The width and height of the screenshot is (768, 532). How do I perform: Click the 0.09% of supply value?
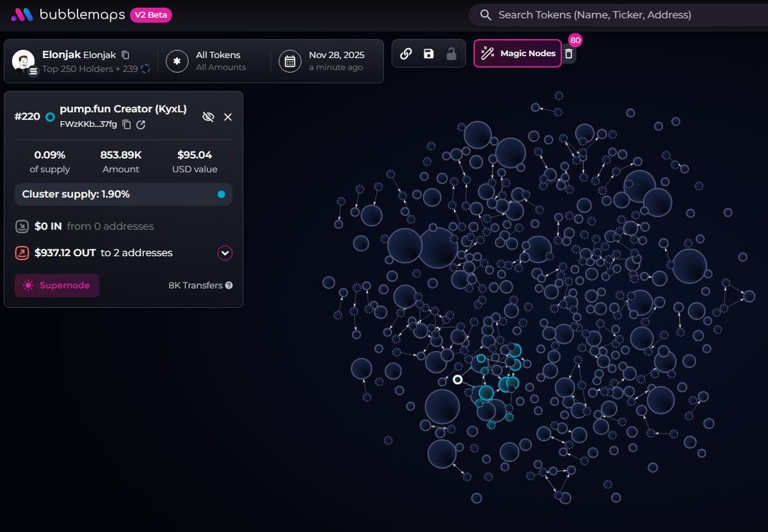pyautogui.click(x=50, y=155)
